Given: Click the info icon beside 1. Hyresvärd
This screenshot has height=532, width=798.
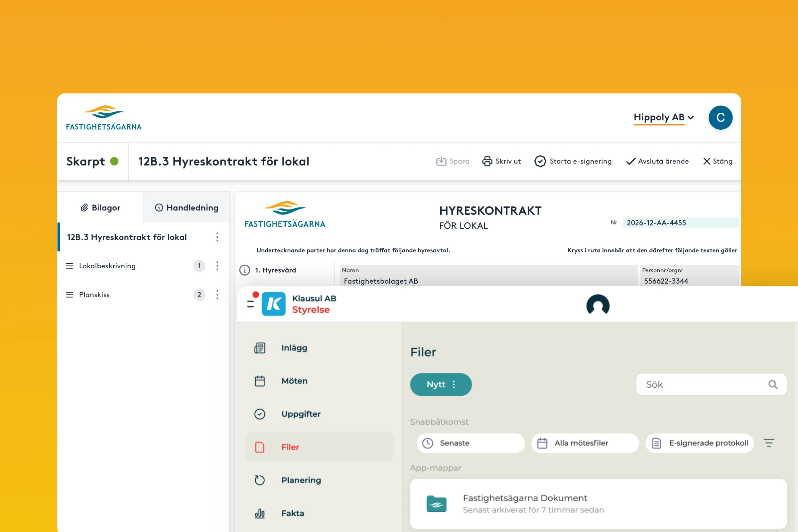Looking at the screenshot, I should pyautogui.click(x=245, y=270).
